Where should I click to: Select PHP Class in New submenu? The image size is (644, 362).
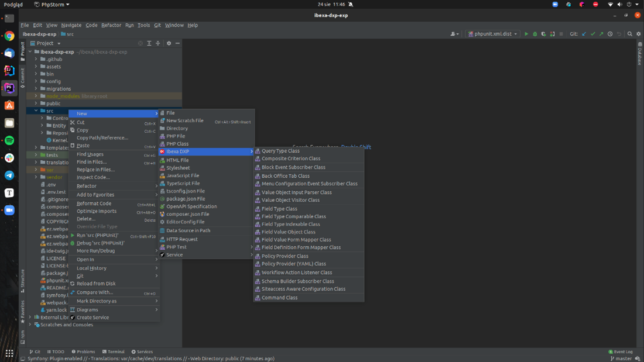tap(206, 144)
